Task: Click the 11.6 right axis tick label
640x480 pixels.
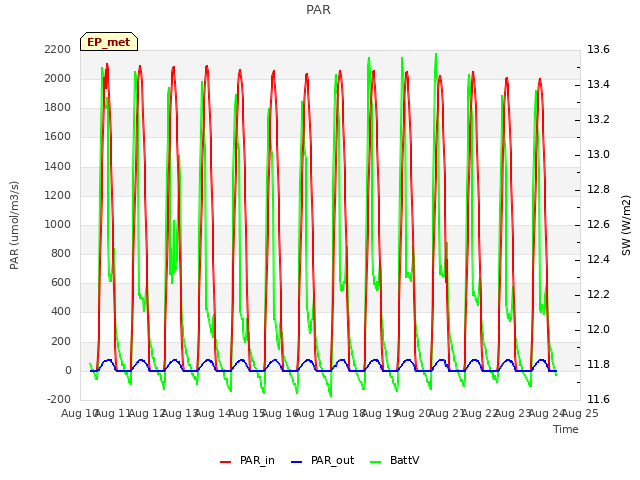Action: pos(598,399)
